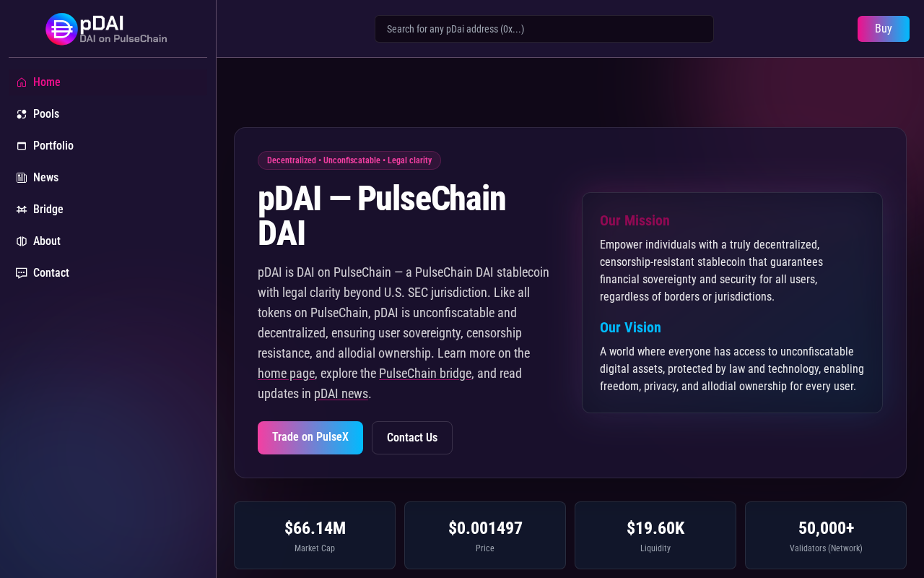Click the Trade on PulseX button

(310, 438)
